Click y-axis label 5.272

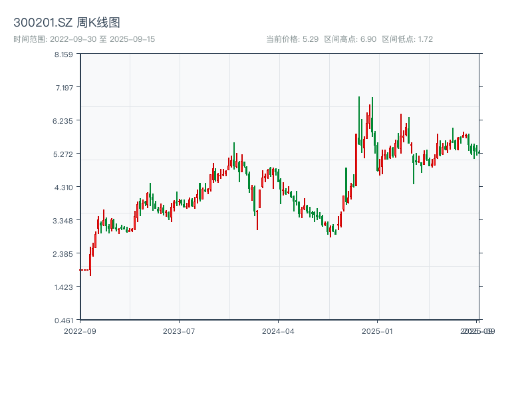[x=63, y=154]
